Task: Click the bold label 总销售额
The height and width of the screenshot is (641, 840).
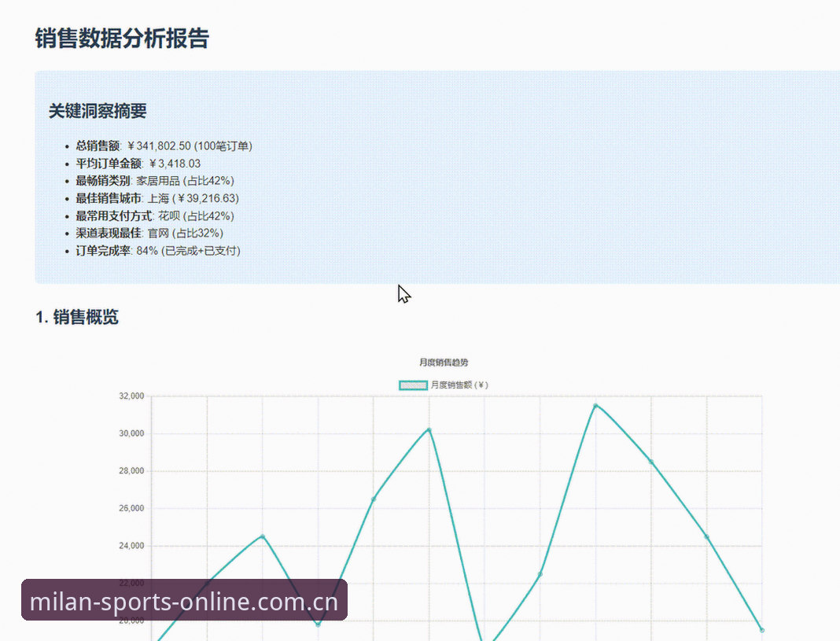Action: point(98,146)
